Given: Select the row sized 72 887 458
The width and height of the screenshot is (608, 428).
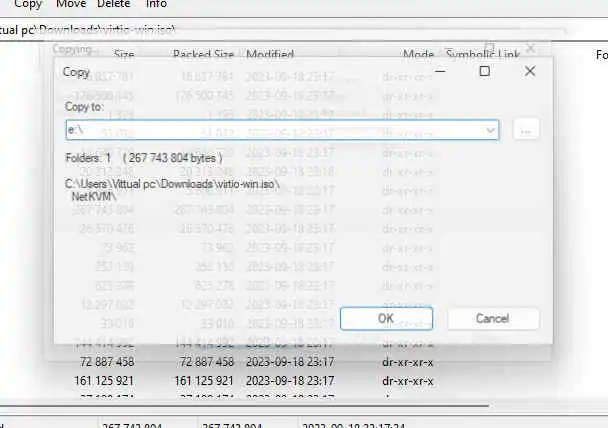Looking at the screenshot, I should (x=256, y=362).
